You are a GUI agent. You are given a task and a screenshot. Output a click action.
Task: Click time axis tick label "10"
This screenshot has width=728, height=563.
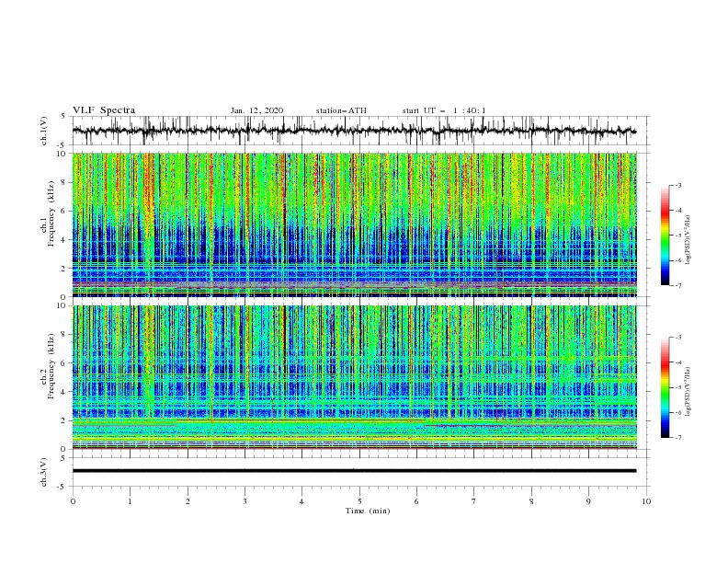[x=646, y=501]
